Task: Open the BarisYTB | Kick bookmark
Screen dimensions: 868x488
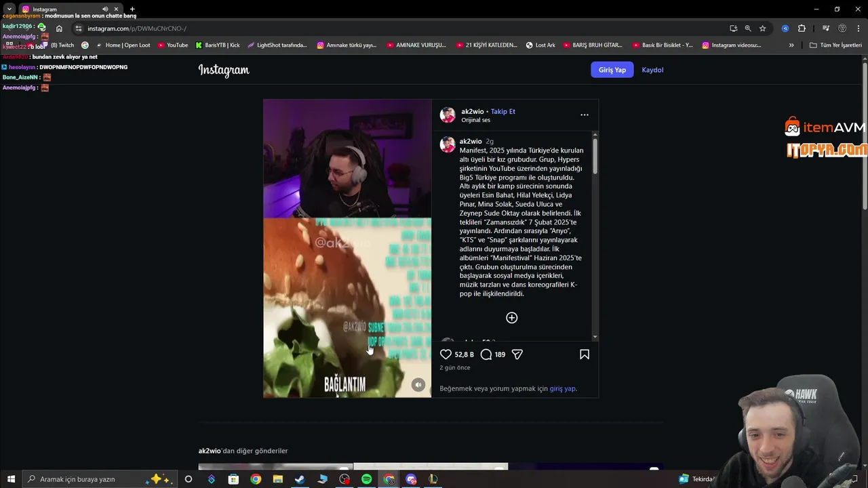Action: coord(218,45)
